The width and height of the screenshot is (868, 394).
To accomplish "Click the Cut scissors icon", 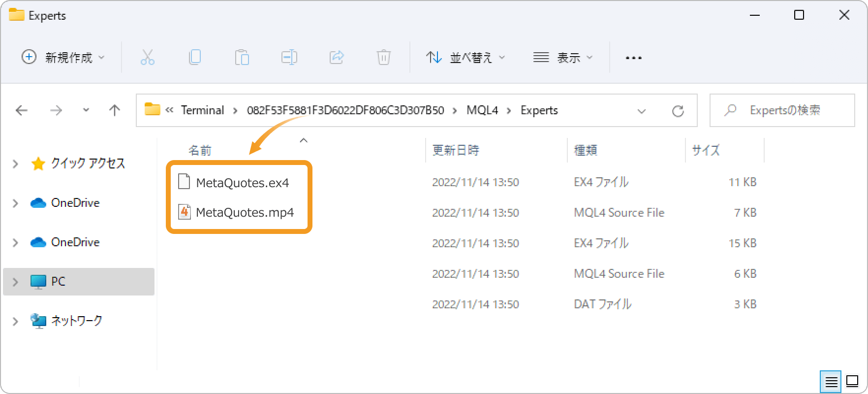I will [148, 58].
